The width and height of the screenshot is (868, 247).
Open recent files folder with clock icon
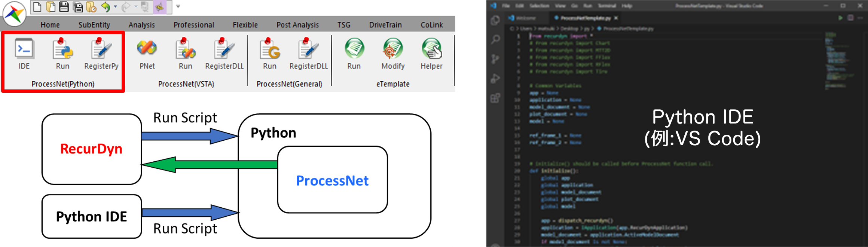coord(91,6)
